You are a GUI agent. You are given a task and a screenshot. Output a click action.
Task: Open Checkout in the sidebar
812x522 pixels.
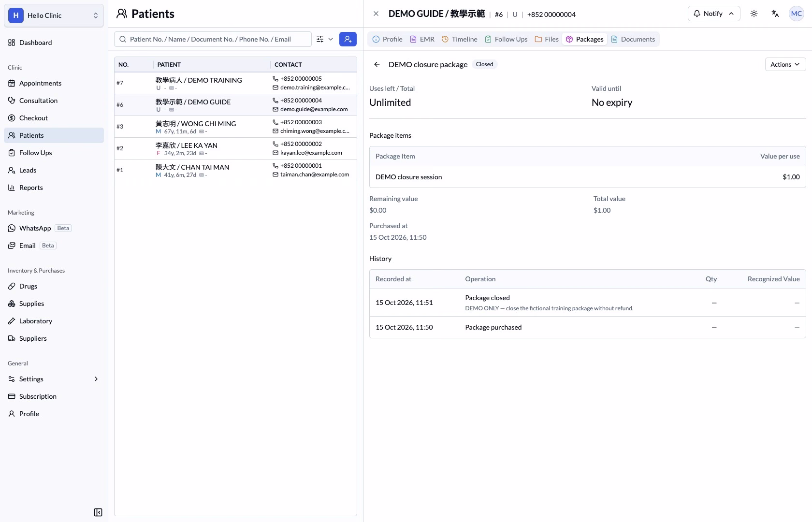(x=54, y=118)
